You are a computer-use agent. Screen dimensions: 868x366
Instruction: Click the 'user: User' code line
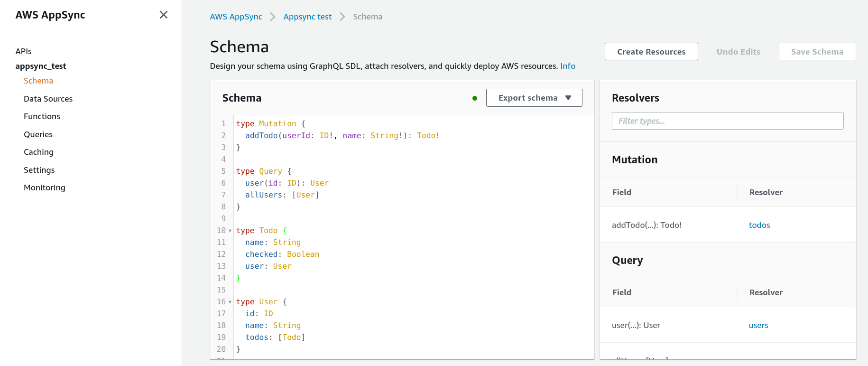[268, 266]
